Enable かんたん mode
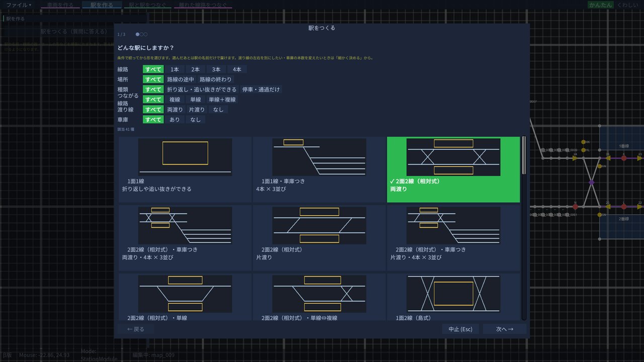The width and height of the screenshot is (644, 362). click(601, 5)
